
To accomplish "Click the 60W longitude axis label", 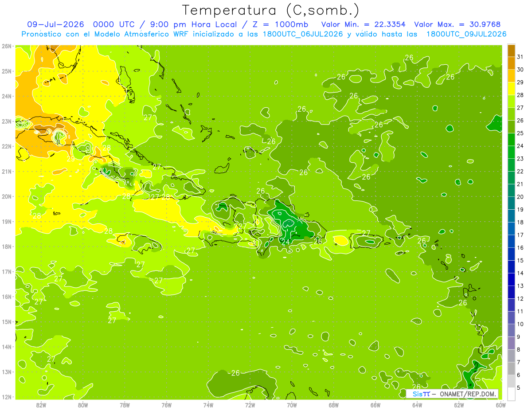I will [x=501, y=405].
